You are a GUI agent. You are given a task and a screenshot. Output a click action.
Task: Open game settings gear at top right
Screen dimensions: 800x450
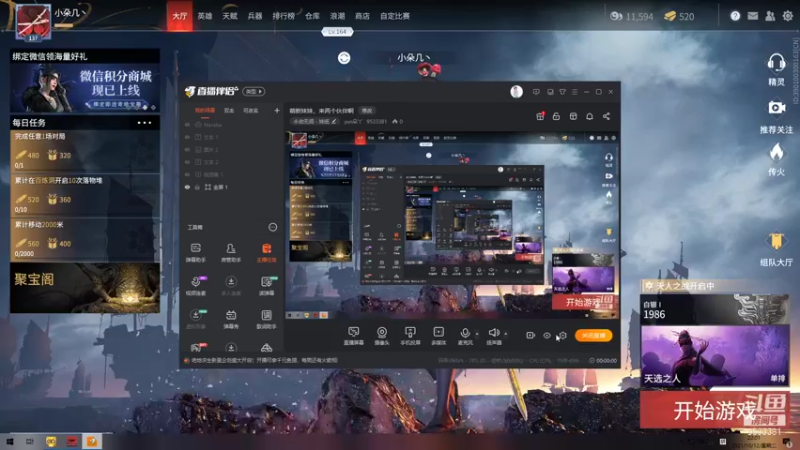tap(788, 16)
